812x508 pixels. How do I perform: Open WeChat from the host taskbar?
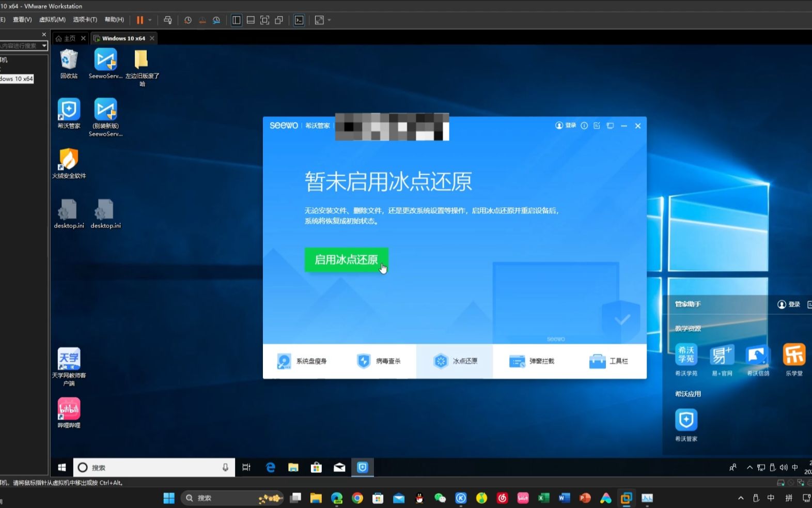point(440,498)
